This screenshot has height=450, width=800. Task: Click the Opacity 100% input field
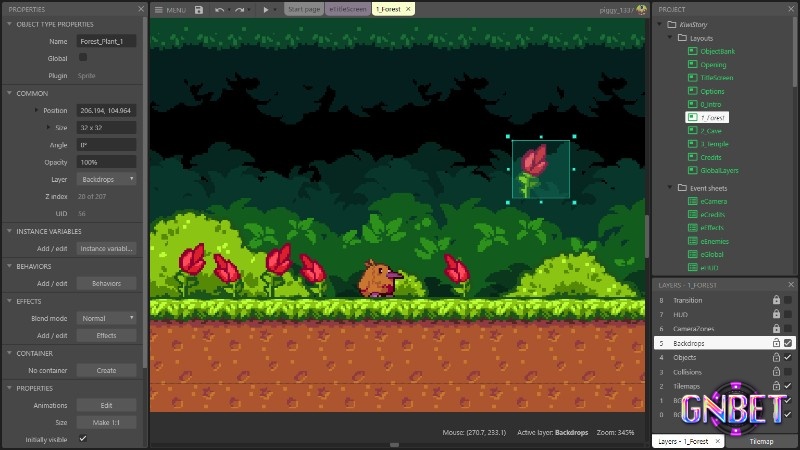107,162
